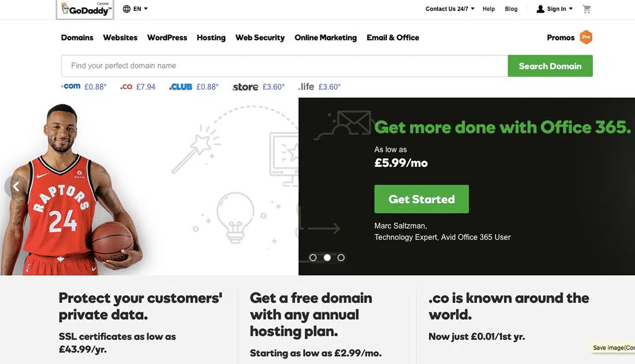Click the orange Pro badge icon

click(586, 37)
